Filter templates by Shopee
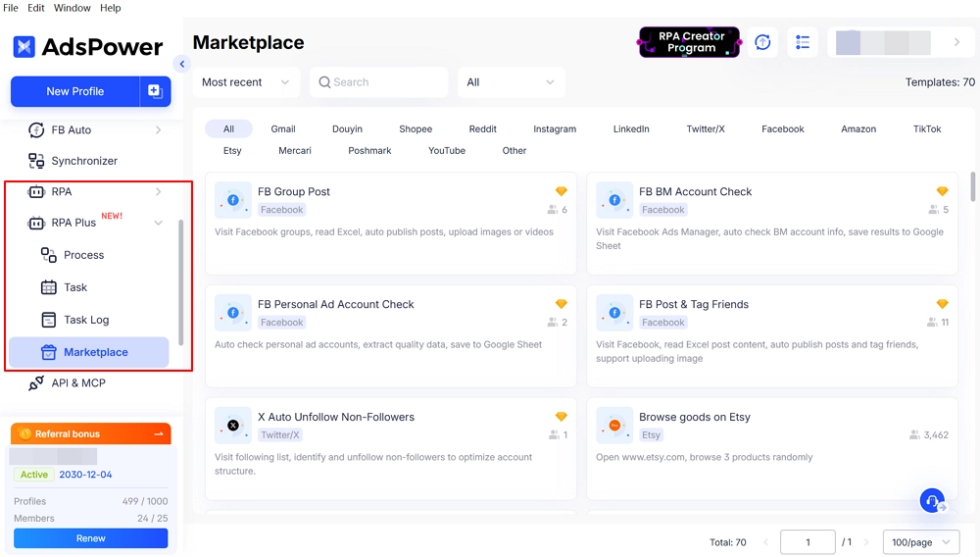Screen dimensions: 980x557 click(416, 128)
